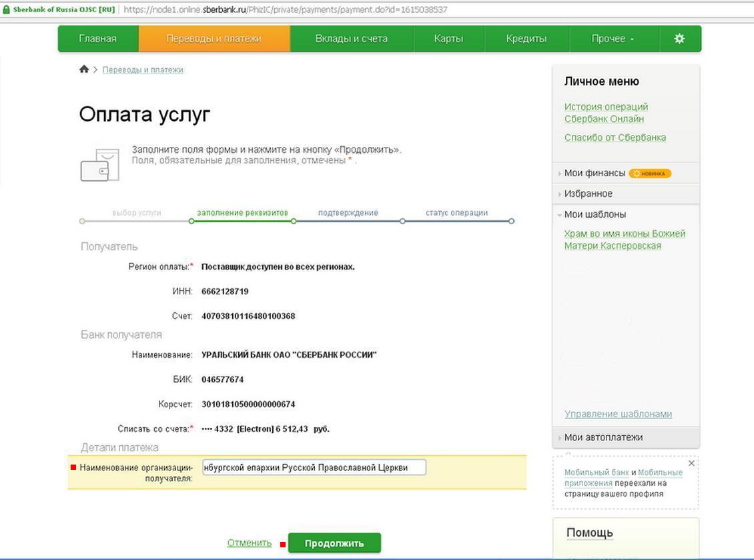754x560 pixels.
Task: Click the INN value 6662128719
Action: [x=225, y=292]
